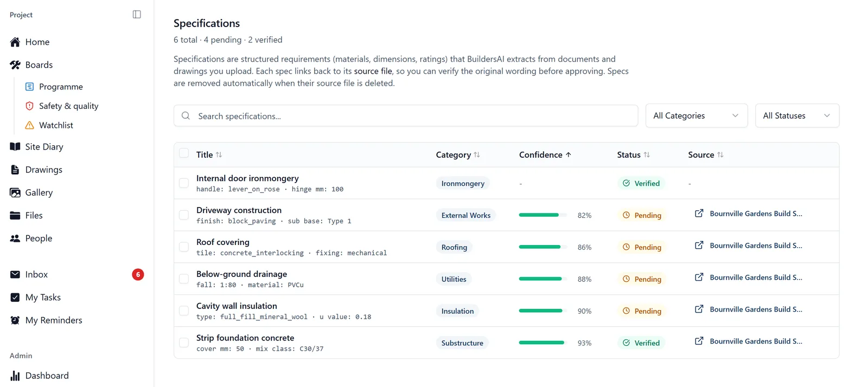Viewport: 868px width, 387px height.
Task: Click Pending status badge for Below-ground drainage
Action: 642,279
